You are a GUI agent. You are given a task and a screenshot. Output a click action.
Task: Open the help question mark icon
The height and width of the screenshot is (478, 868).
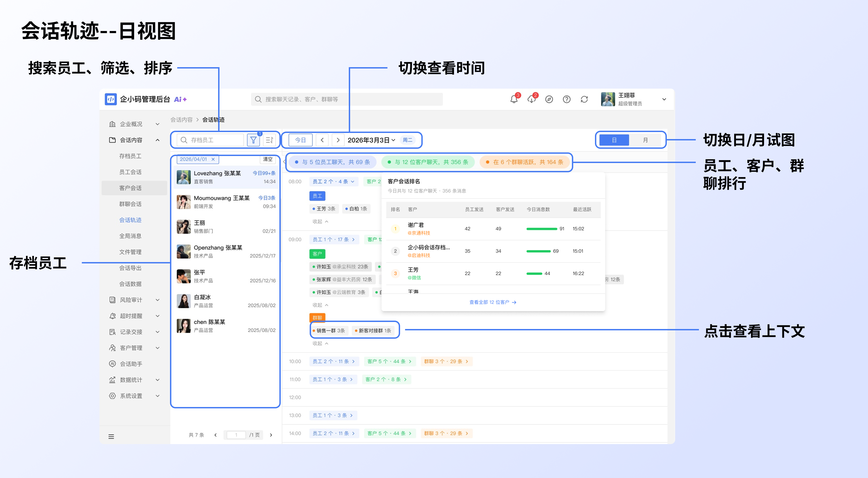click(x=566, y=99)
